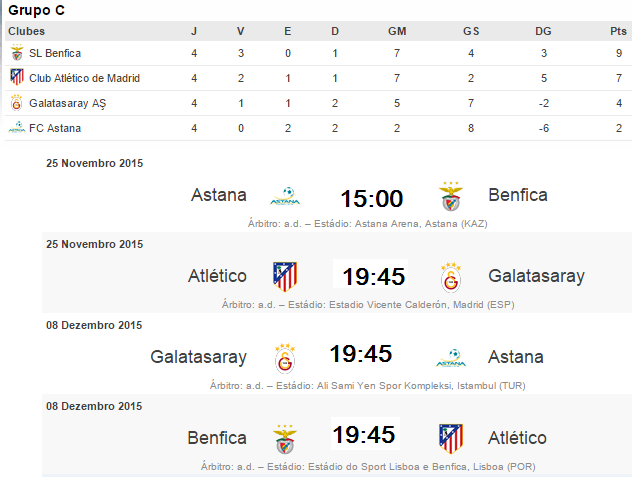Image resolution: width=632 pixels, height=477 pixels.
Task: Click the Galatasaray crest in standings table
Action: [x=16, y=103]
